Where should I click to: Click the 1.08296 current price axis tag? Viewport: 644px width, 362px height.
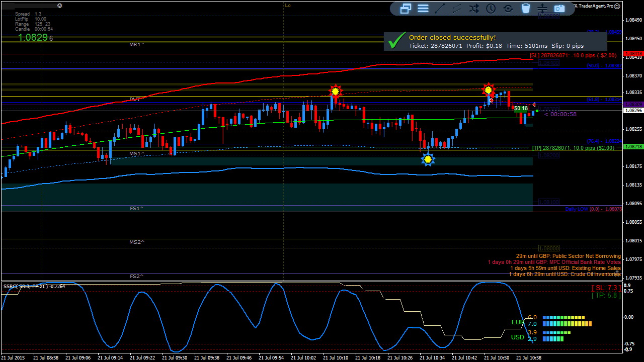click(633, 110)
